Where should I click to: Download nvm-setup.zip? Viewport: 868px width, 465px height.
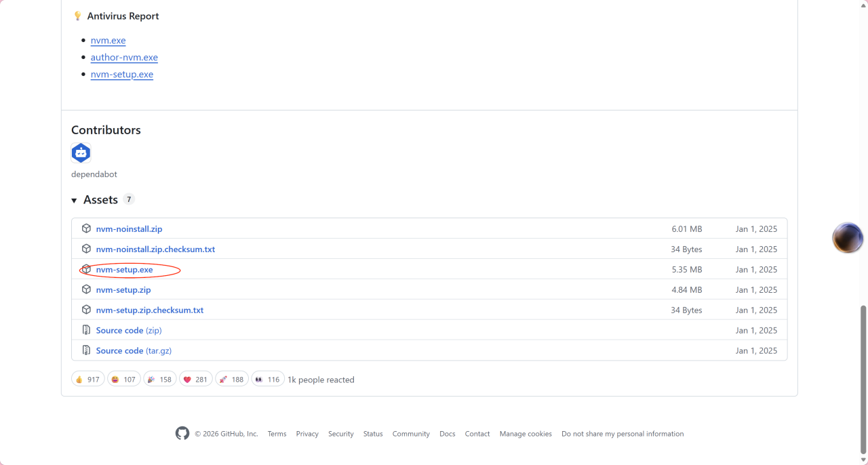123,290
